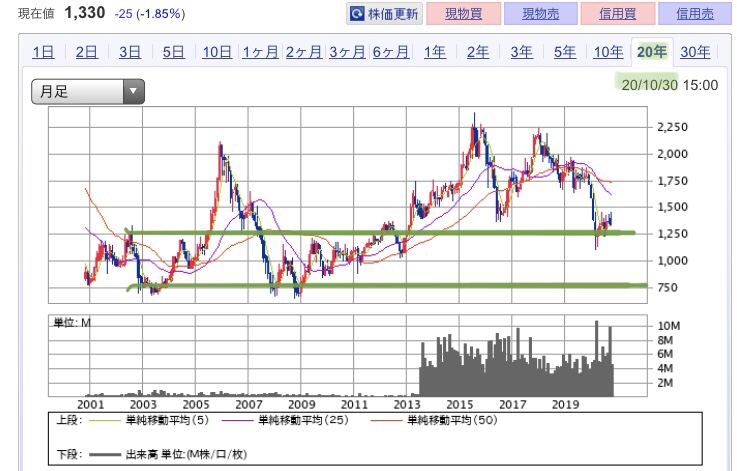Select the 3ヶ月 range tab
Screen dimensions: 737x471
click(347, 52)
